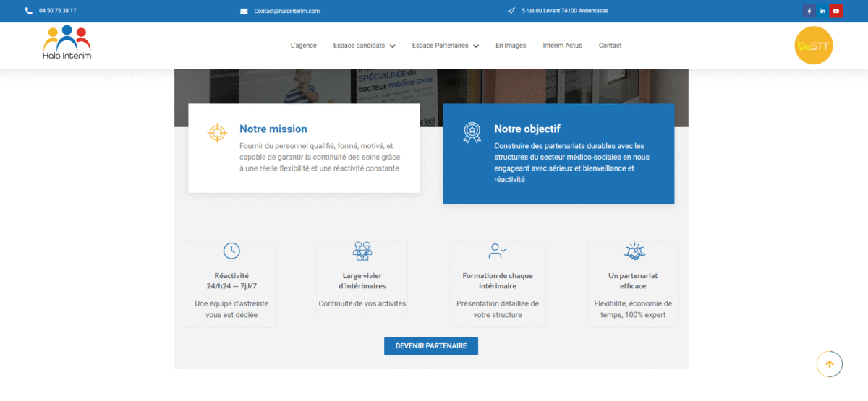This screenshot has width=868, height=401.
Task: Click Un partenariat efficace title
Action: click(634, 281)
